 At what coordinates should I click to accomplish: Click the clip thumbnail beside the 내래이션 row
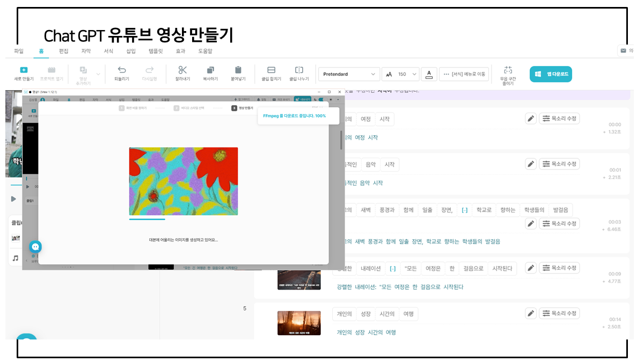pos(299,279)
